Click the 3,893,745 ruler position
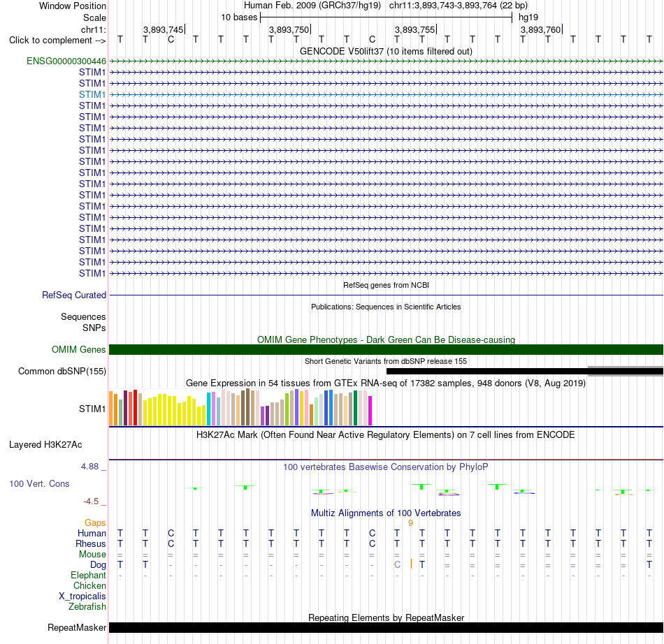The image size is (664, 644). (164, 29)
